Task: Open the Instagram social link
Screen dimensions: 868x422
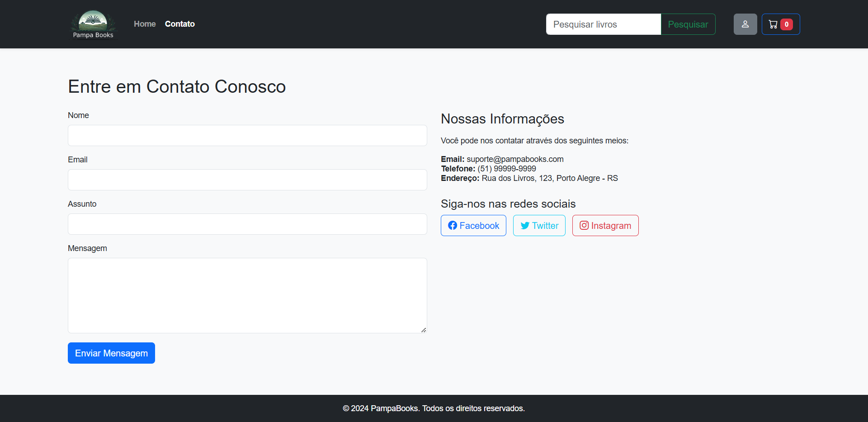Action: click(605, 225)
